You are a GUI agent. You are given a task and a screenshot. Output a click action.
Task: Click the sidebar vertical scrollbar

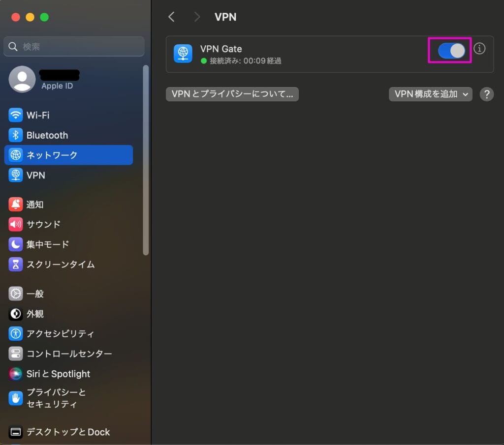click(146, 160)
